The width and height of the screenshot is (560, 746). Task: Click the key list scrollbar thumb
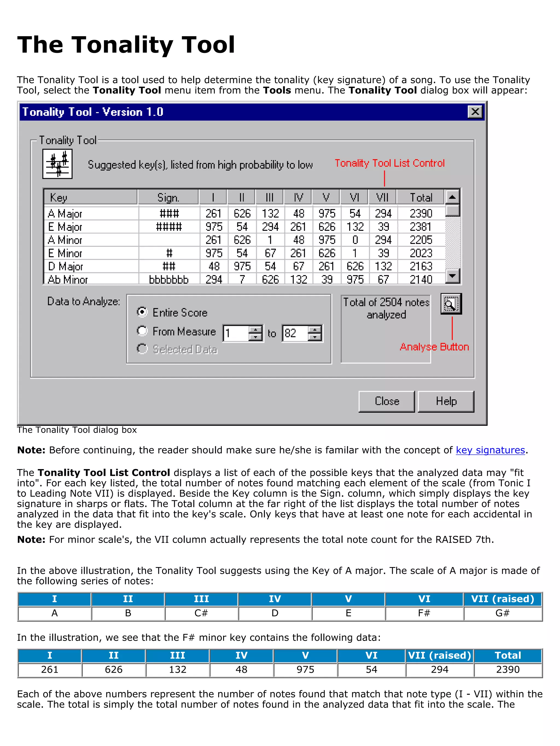[453, 210]
